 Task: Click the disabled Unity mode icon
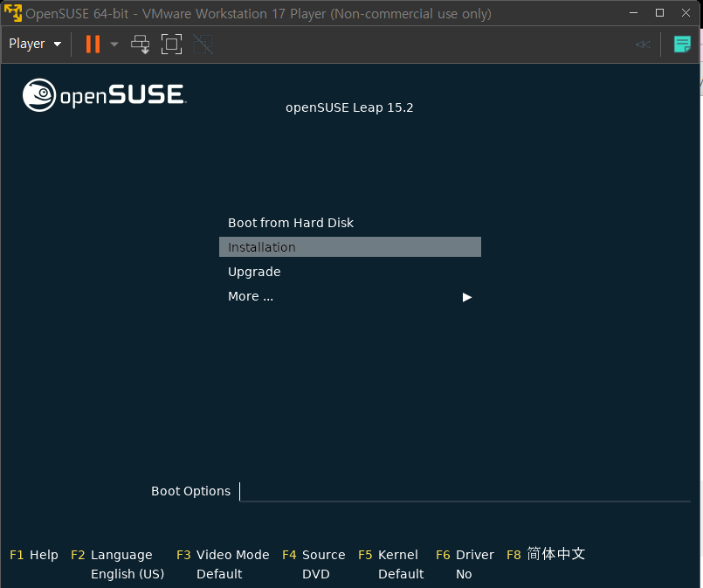(203, 44)
